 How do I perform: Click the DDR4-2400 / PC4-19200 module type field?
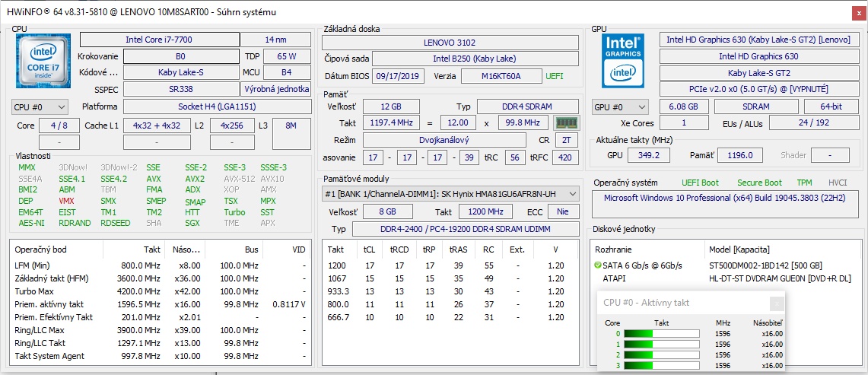pos(466,229)
